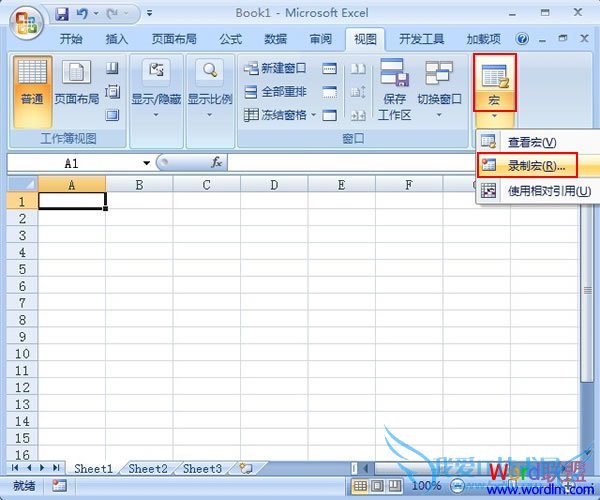
Task: Click the Name Box showing A1
Action: [73, 163]
